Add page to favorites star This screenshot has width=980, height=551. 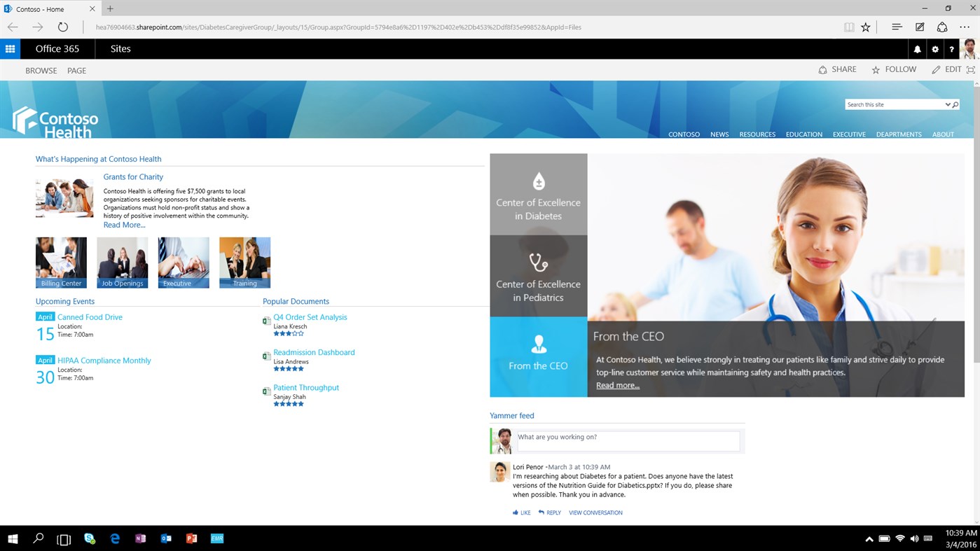pyautogui.click(x=866, y=27)
